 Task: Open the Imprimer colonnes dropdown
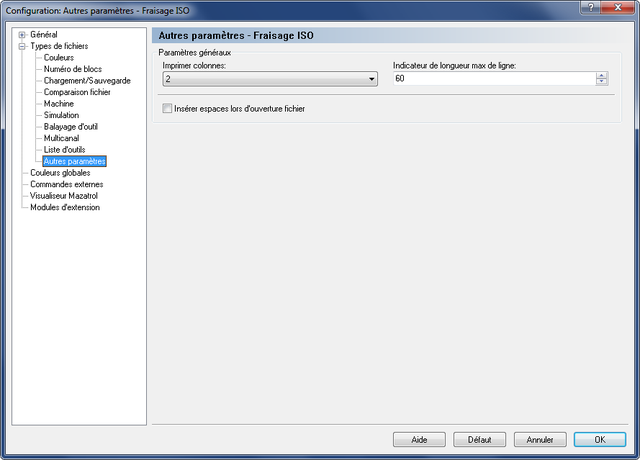click(270, 79)
